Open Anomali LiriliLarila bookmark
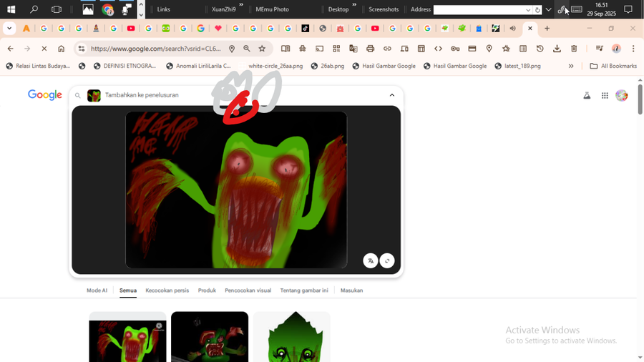The height and width of the screenshot is (362, 644). [198, 66]
